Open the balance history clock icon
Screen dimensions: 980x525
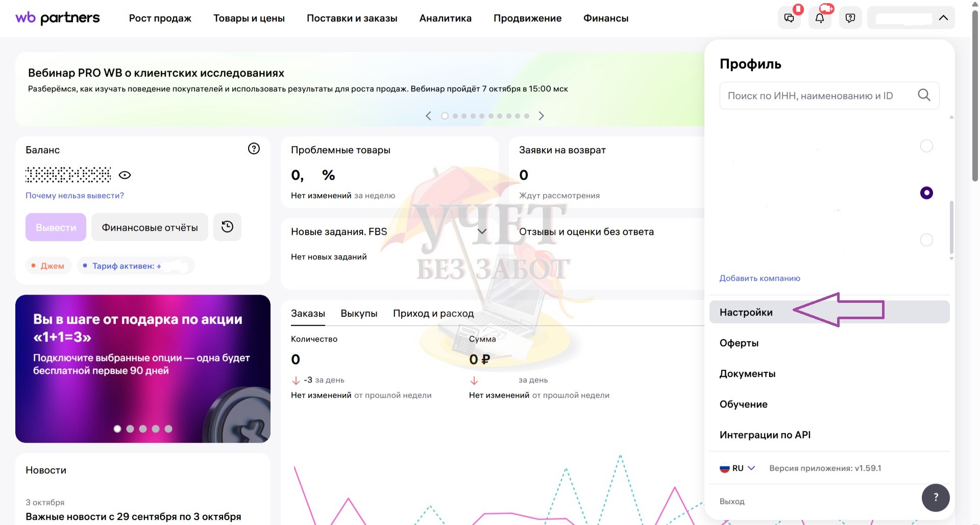(x=227, y=227)
